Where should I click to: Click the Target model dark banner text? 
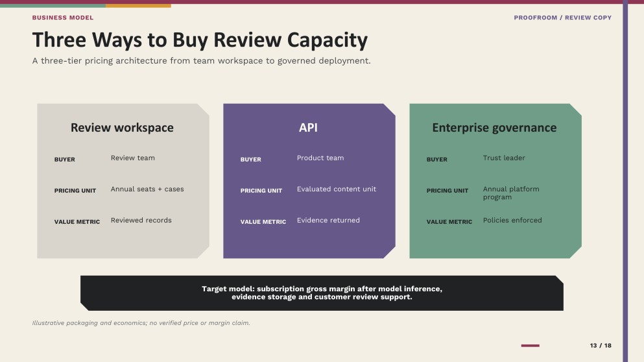pyautogui.click(x=322, y=293)
